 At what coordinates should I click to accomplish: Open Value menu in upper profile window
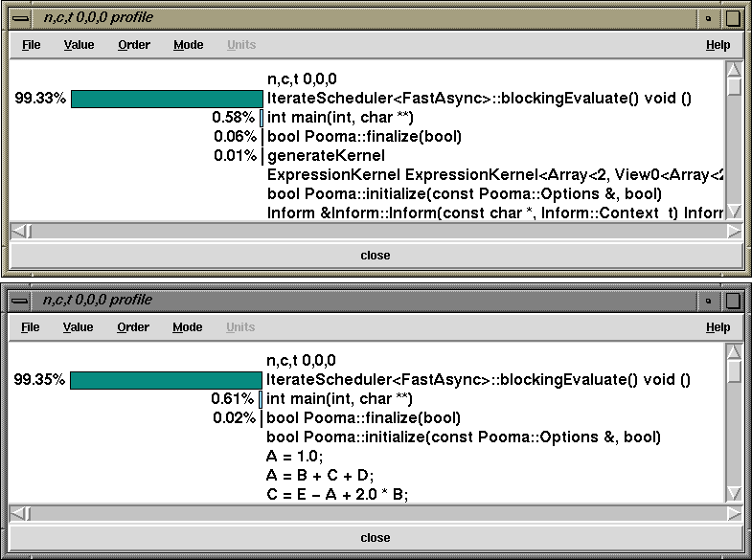pyautogui.click(x=79, y=45)
